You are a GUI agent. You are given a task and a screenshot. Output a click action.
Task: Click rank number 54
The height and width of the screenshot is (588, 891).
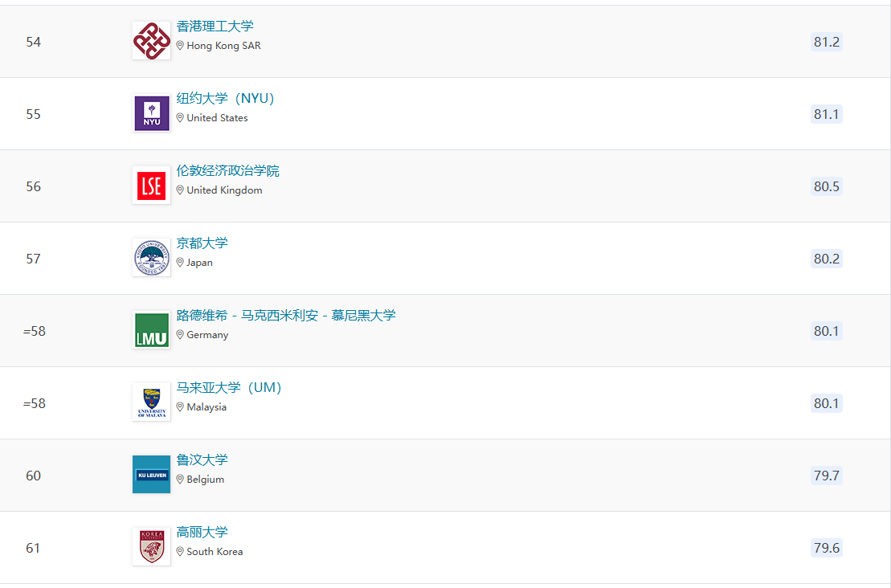pyautogui.click(x=34, y=42)
